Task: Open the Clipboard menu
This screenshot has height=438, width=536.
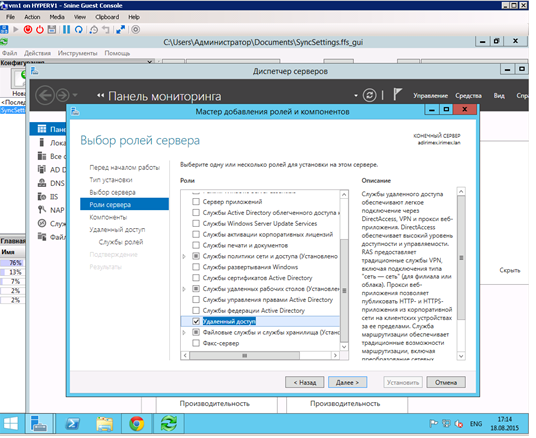Action: pyautogui.click(x=107, y=17)
